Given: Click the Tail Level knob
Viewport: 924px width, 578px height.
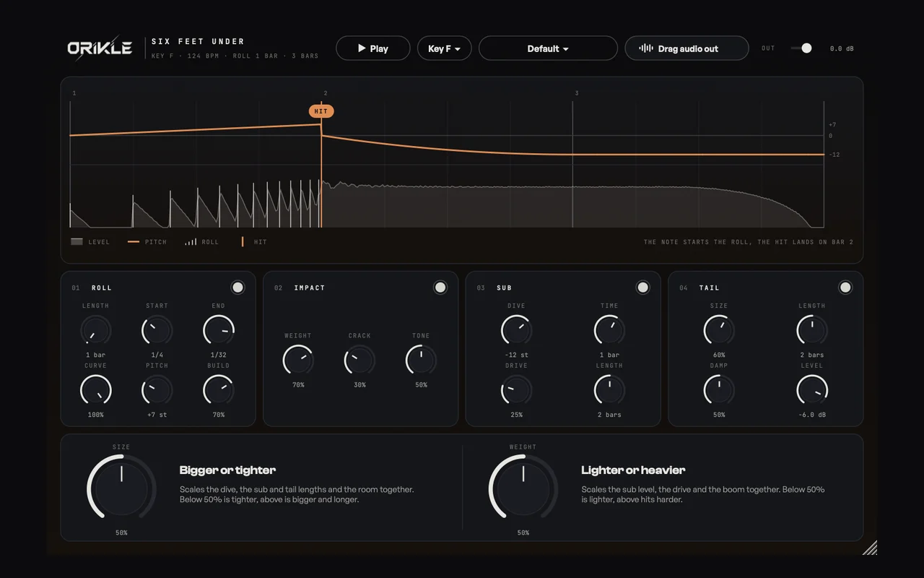Looking at the screenshot, I should [812, 390].
